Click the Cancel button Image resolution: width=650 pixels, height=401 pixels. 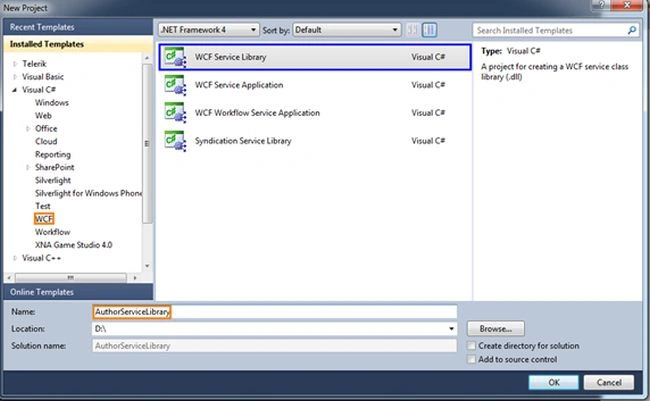609,382
